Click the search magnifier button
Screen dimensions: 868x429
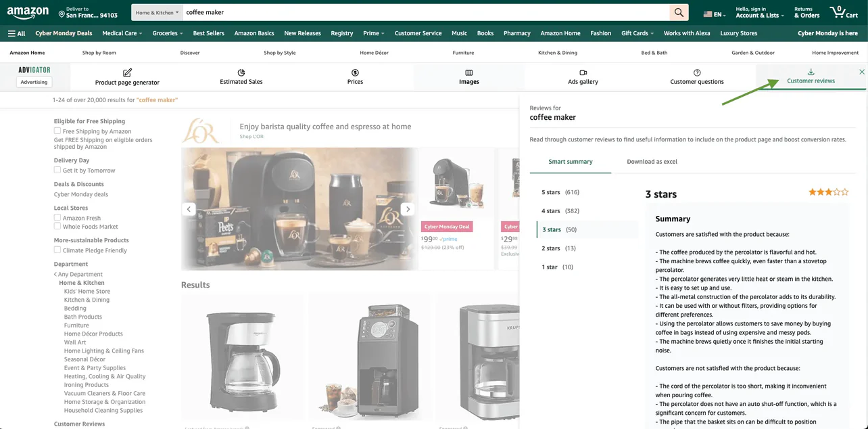pyautogui.click(x=679, y=12)
